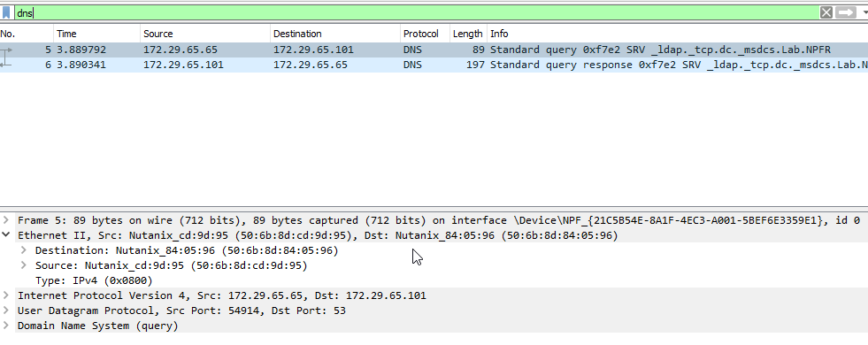868x345 pixels.
Task: Expand the Destination Nutanix_84:05:96 node
Action: coord(23,250)
